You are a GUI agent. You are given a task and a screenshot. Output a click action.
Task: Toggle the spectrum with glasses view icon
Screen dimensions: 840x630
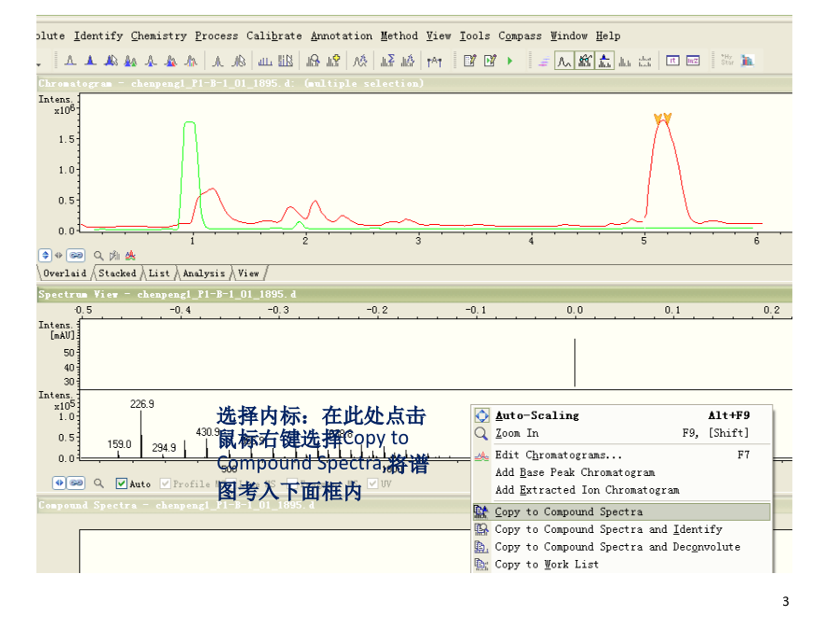[x=584, y=61]
